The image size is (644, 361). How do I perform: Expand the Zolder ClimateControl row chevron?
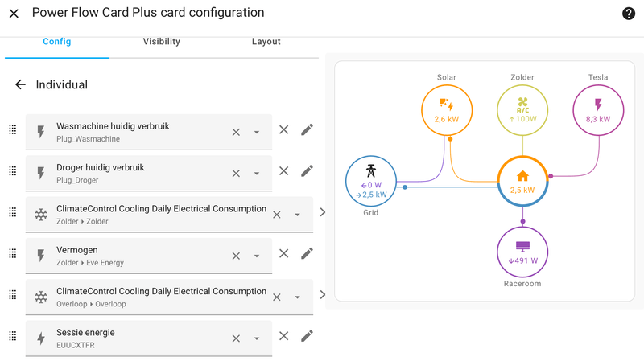pos(323,212)
